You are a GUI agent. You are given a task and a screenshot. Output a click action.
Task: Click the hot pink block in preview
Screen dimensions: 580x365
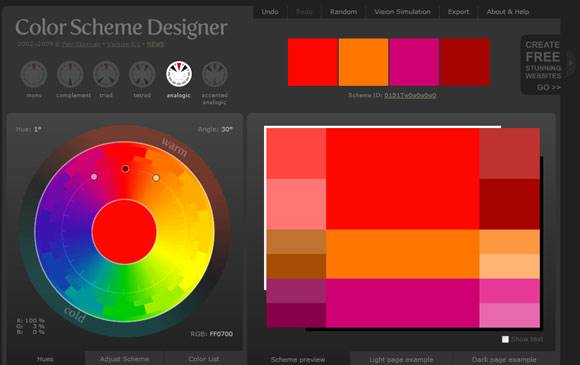pyautogui.click(x=510, y=291)
